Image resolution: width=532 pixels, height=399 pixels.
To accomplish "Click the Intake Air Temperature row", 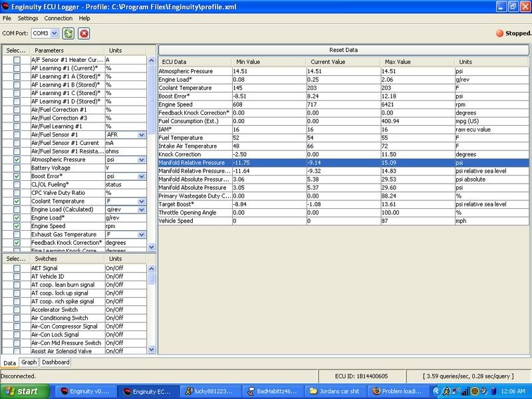I will tap(343, 146).
